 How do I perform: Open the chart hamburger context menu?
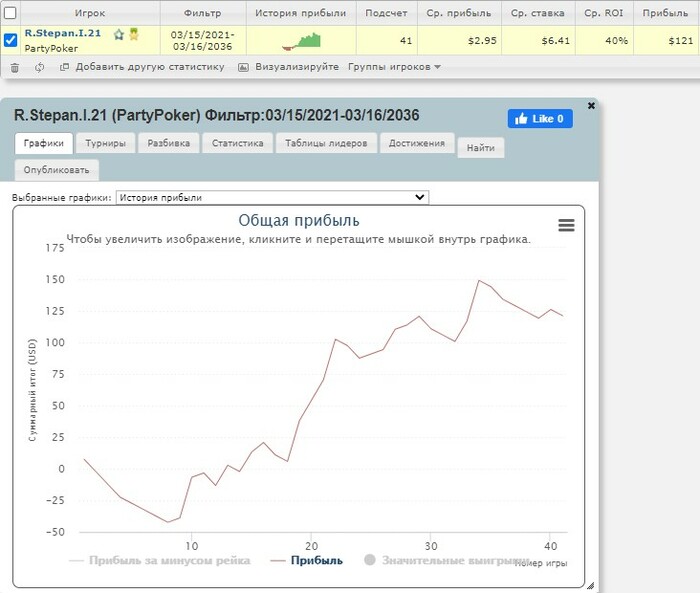pos(566,225)
